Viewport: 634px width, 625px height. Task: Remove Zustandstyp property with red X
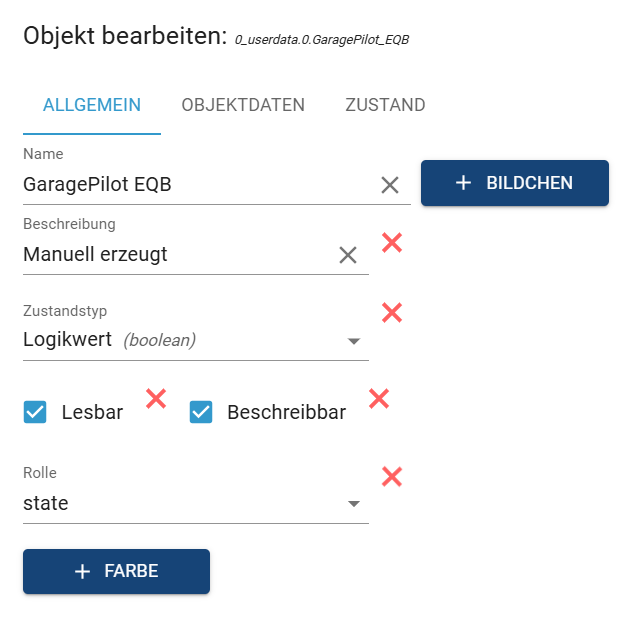click(392, 312)
